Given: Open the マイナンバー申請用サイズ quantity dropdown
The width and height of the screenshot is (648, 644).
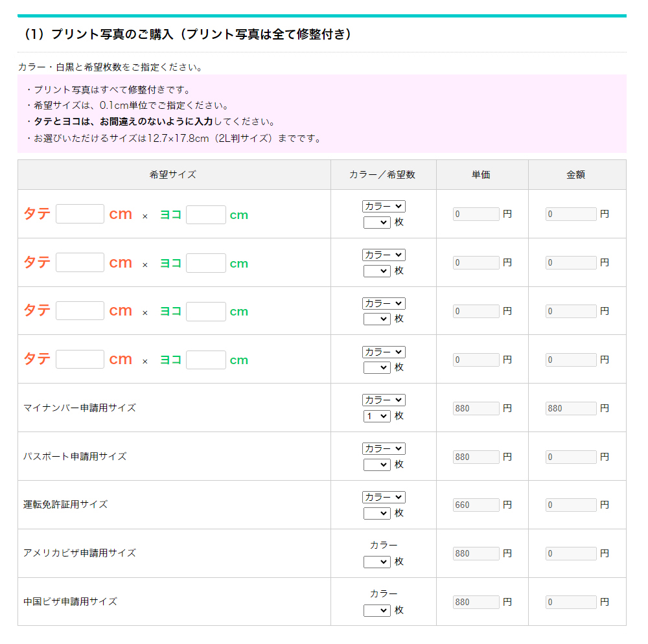Looking at the screenshot, I should [376, 416].
